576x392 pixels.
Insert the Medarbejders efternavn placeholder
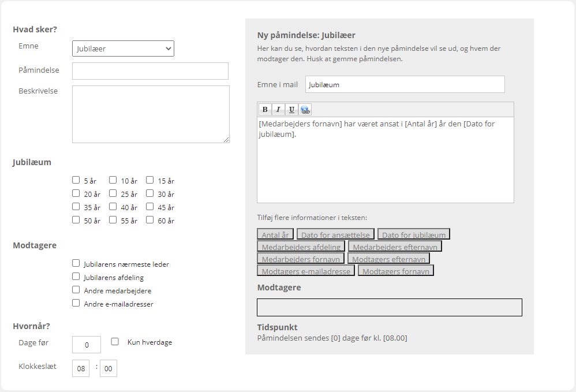tap(395, 247)
